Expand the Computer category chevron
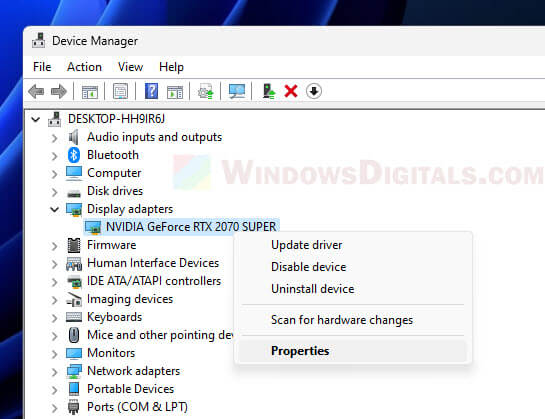 (x=55, y=174)
